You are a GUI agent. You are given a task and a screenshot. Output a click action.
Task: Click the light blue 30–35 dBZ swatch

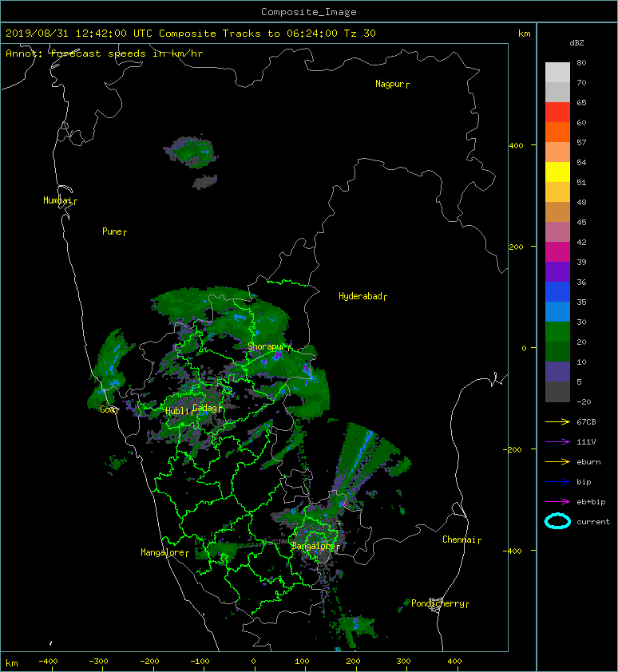click(x=557, y=311)
